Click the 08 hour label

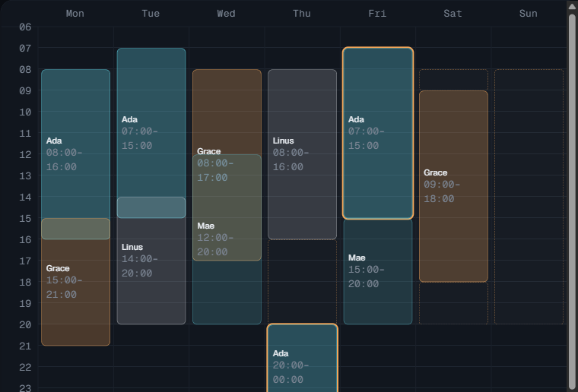click(25, 70)
